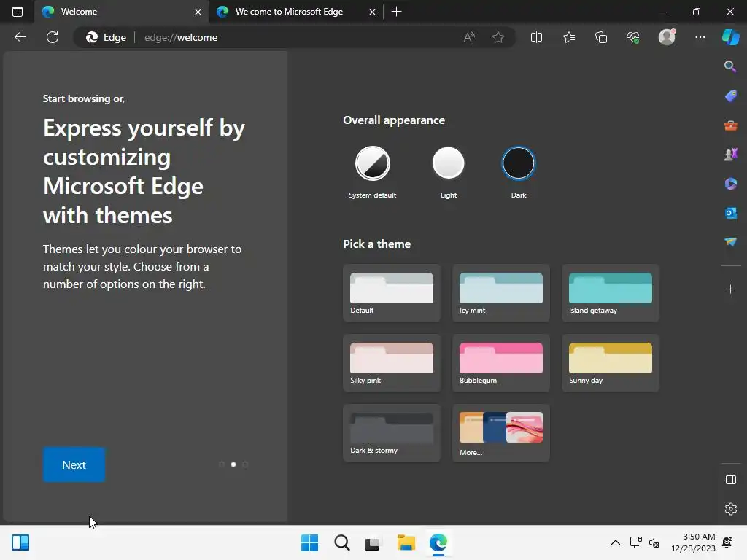Select Dark appearance

tap(519, 163)
